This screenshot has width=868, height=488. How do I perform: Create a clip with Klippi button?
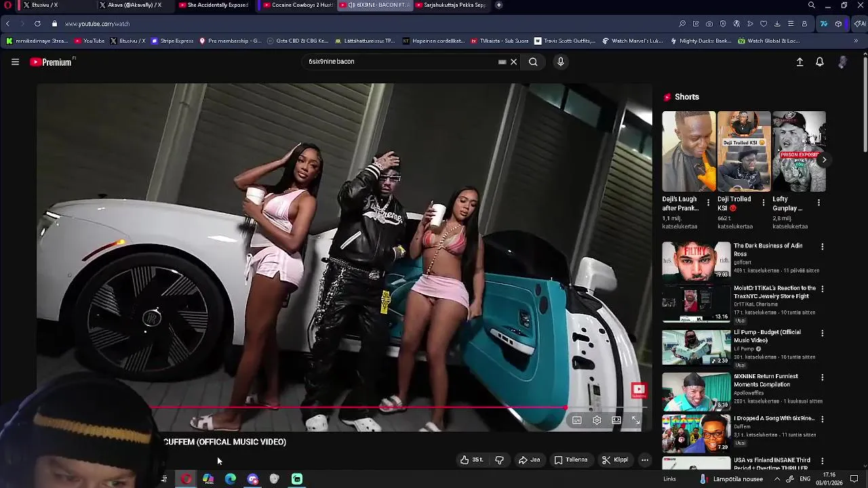tap(615, 460)
